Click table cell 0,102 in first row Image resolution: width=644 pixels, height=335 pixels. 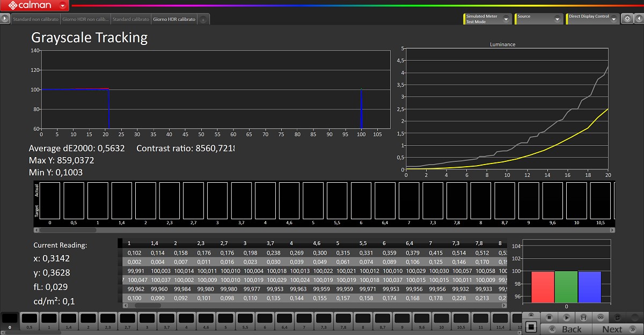(x=134, y=253)
